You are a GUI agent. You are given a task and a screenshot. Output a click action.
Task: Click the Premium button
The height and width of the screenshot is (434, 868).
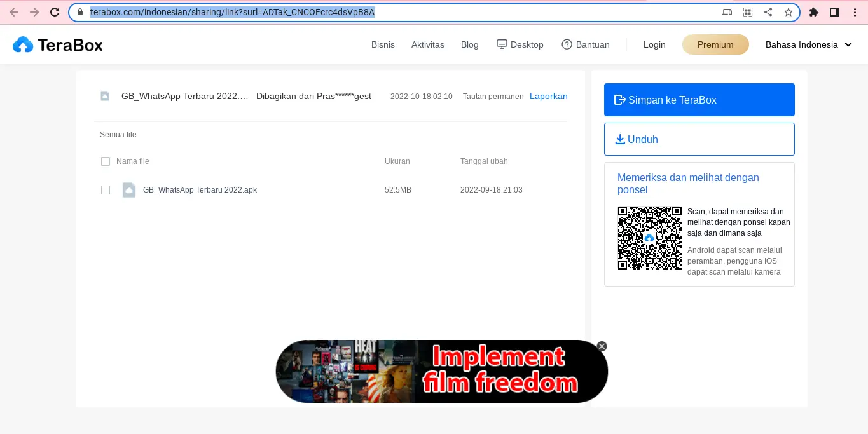point(715,44)
